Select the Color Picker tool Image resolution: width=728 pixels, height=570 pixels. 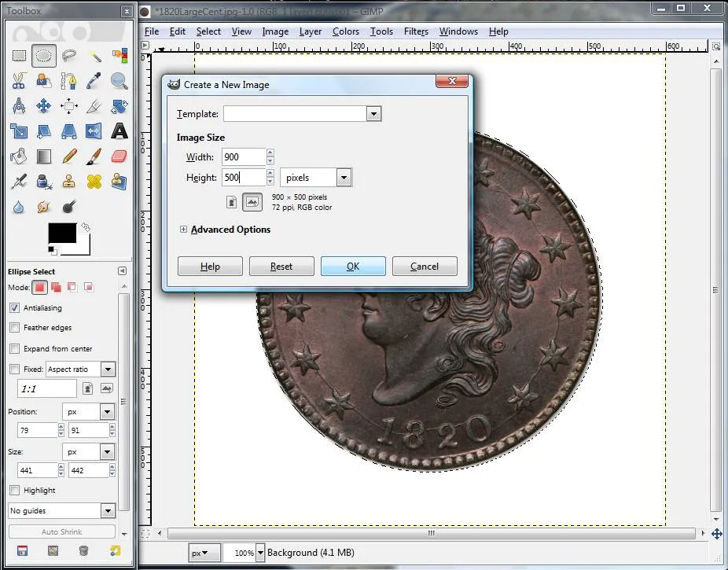pos(94,81)
